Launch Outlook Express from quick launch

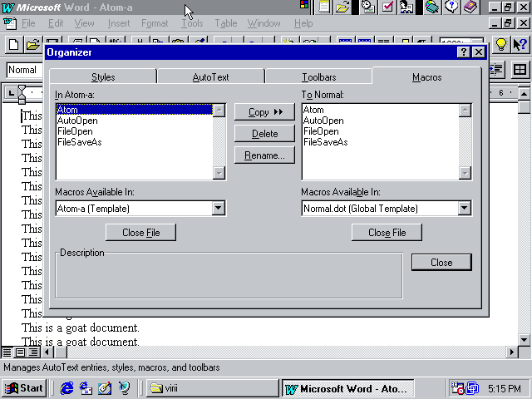(x=86, y=388)
